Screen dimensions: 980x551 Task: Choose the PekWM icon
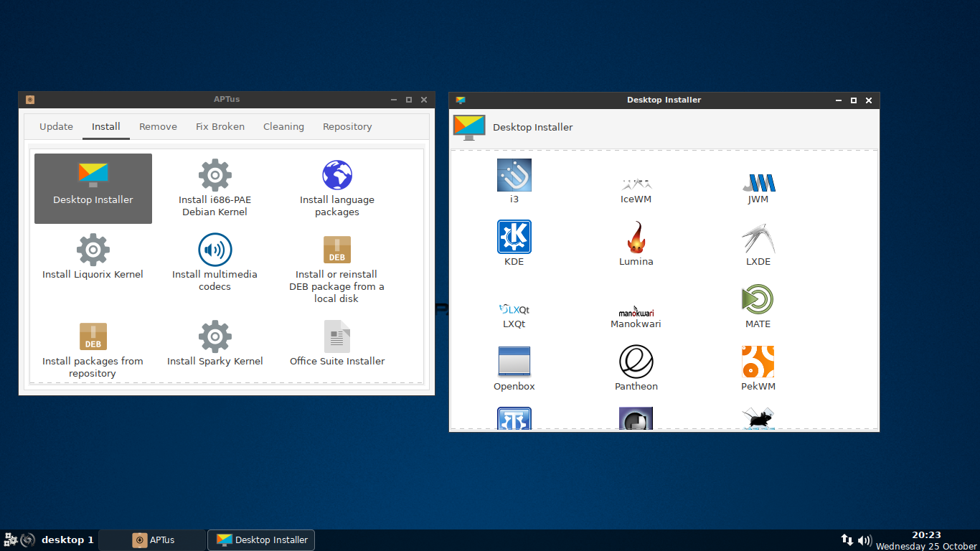pyautogui.click(x=758, y=362)
